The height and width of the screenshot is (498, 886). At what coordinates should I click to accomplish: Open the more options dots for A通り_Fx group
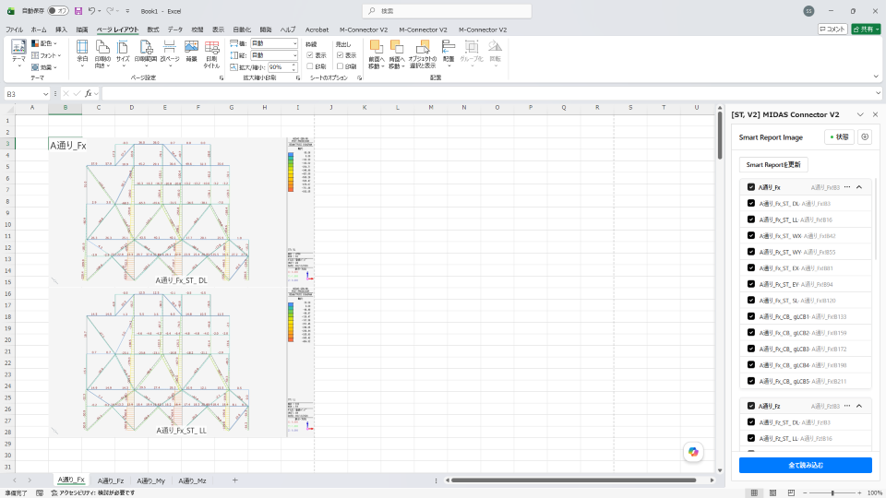pos(847,187)
